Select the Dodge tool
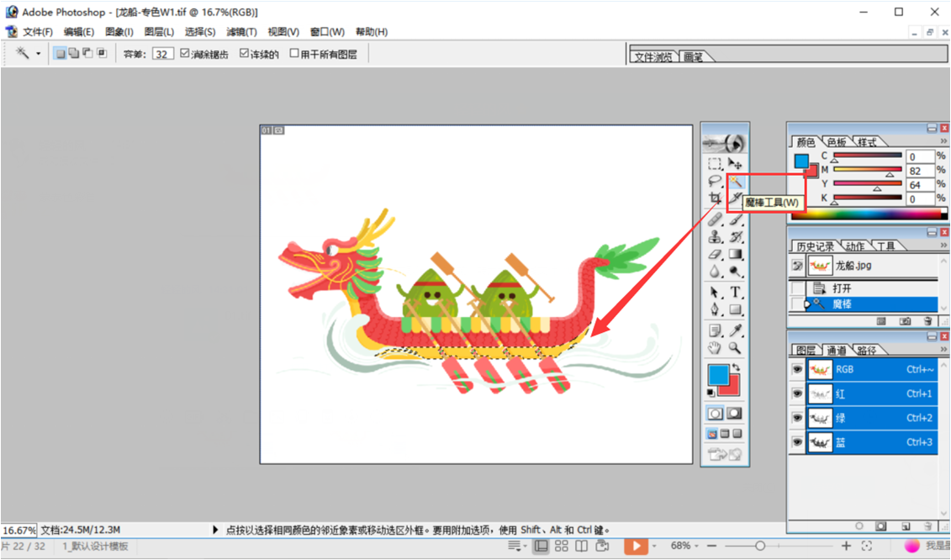The height and width of the screenshot is (560, 951). tap(735, 272)
